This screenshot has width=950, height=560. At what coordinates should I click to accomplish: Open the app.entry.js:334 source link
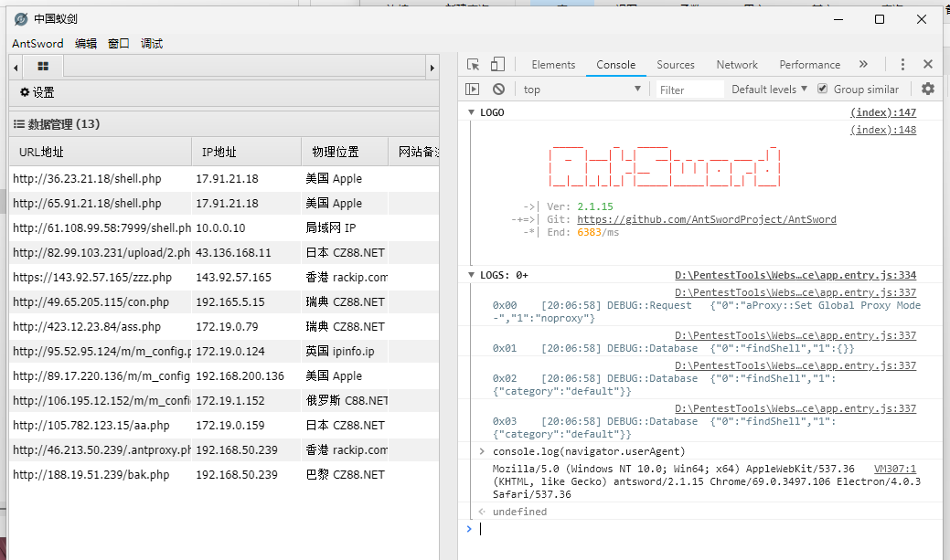pyautogui.click(x=795, y=276)
